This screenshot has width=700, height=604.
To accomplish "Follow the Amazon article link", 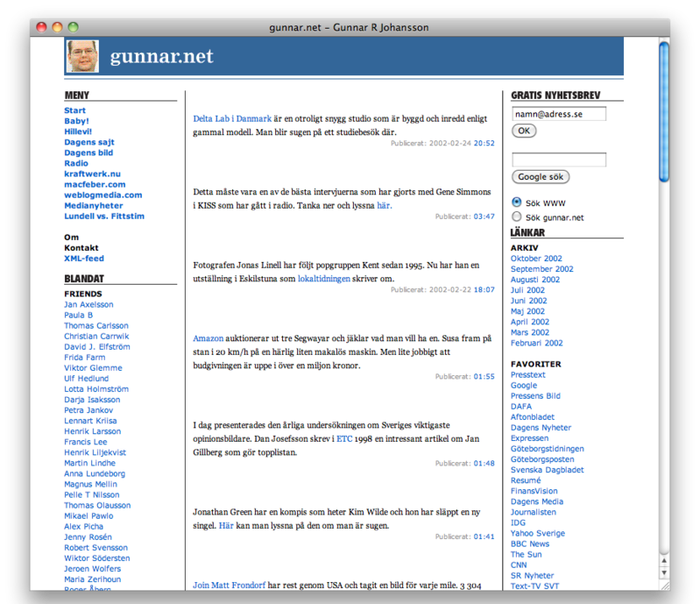I will (209, 338).
